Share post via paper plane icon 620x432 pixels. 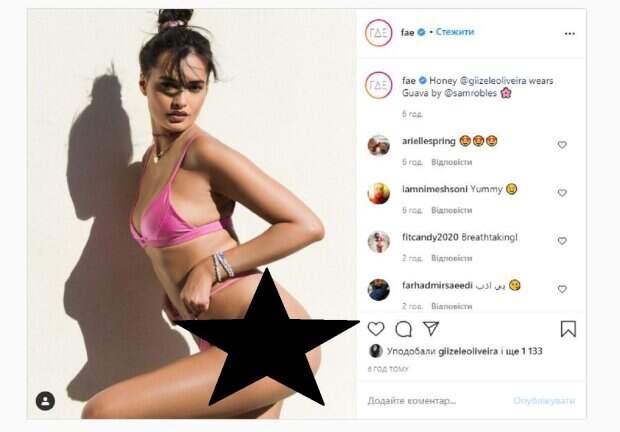(x=431, y=328)
